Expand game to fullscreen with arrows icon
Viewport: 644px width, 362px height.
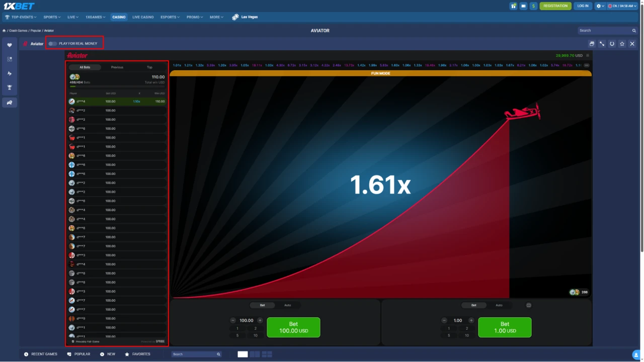(602, 44)
